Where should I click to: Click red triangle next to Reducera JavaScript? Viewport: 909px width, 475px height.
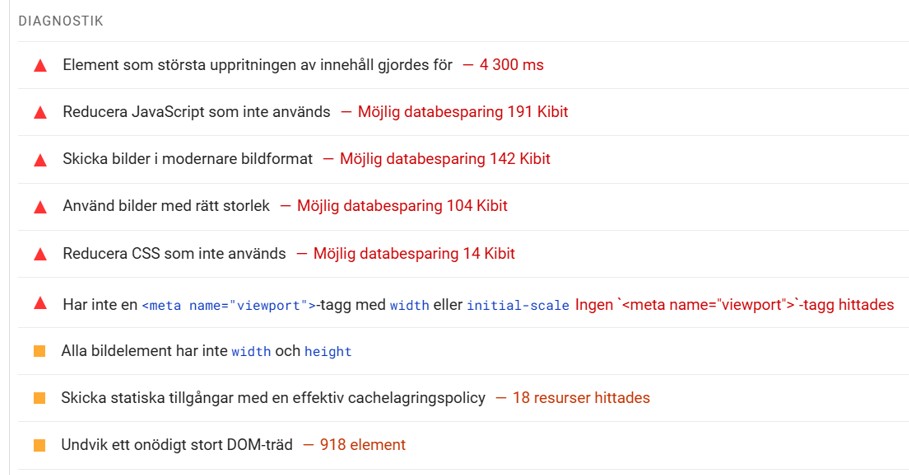click(x=40, y=113)
